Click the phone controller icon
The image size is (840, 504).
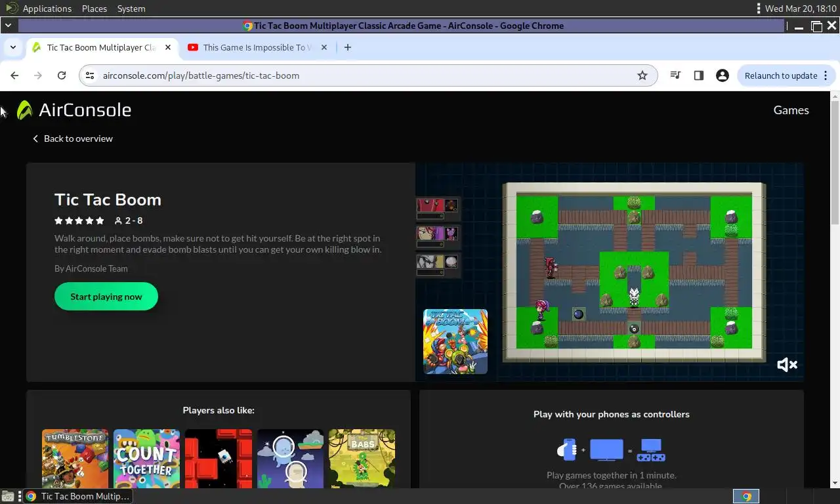[566, 450]
